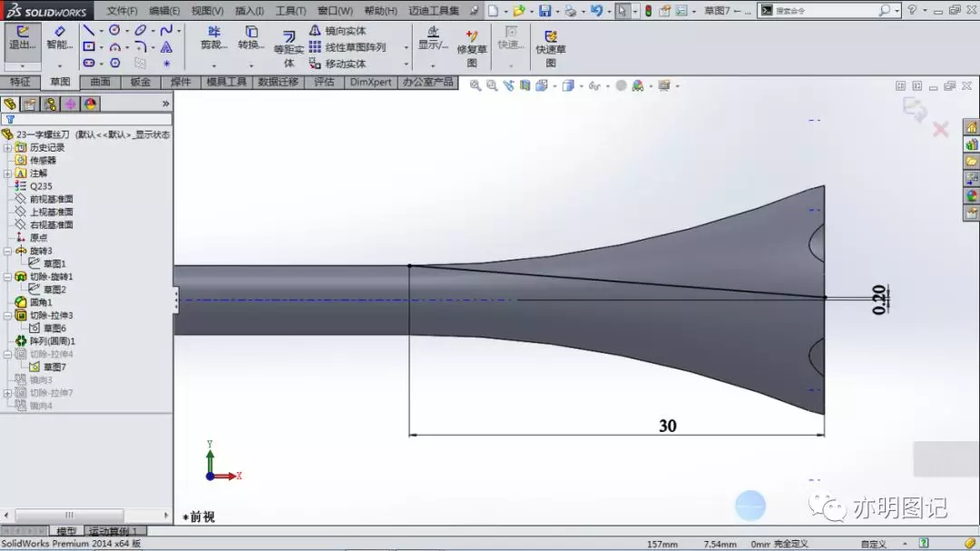Click Mirror Entities (镜向实体)
This screenshot has height=551, width=980.
[338, 31]
